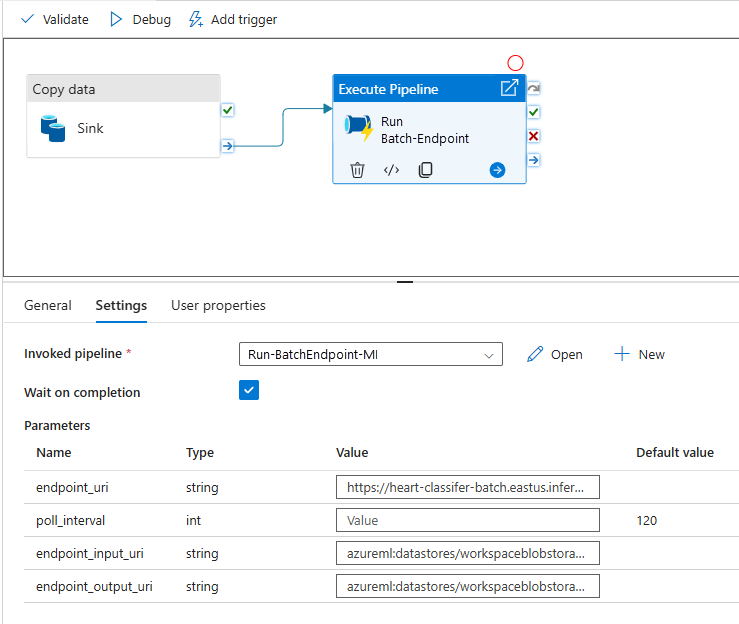This screenshot has height=624, width=739.
Task: Click the green success connector on Copy data
Action: 228,110
